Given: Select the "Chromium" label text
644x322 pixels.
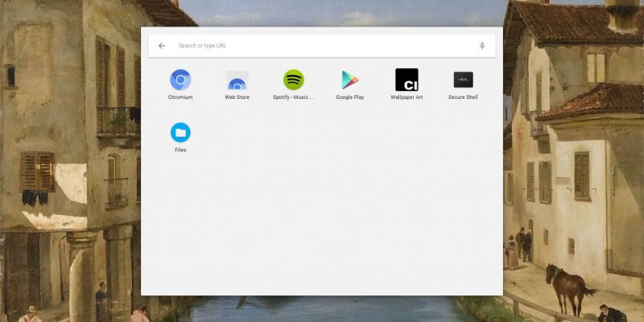Looking at the screenshot, I should pyautogui.click(x=180, y=97).
